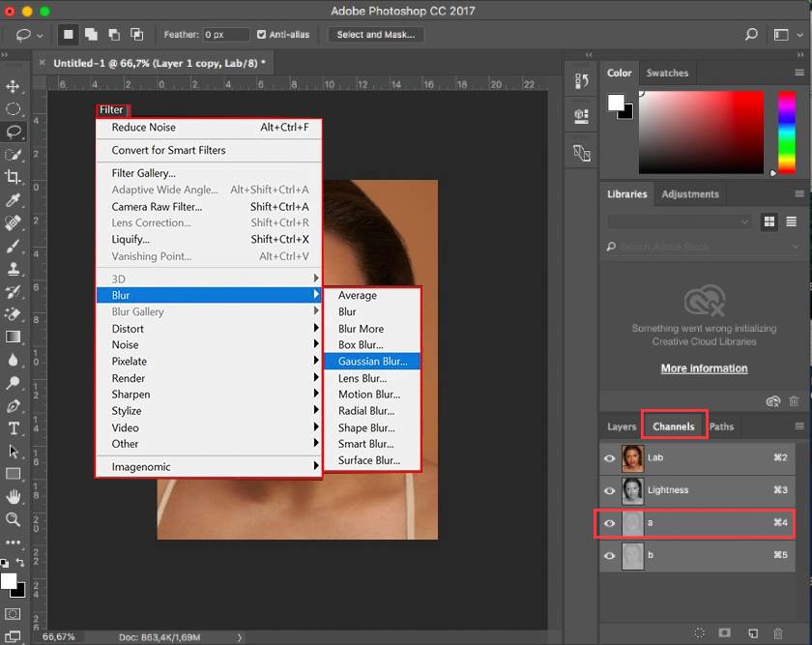
Task: Click the search magnifier icon in options bar
Action: (751, 35)
